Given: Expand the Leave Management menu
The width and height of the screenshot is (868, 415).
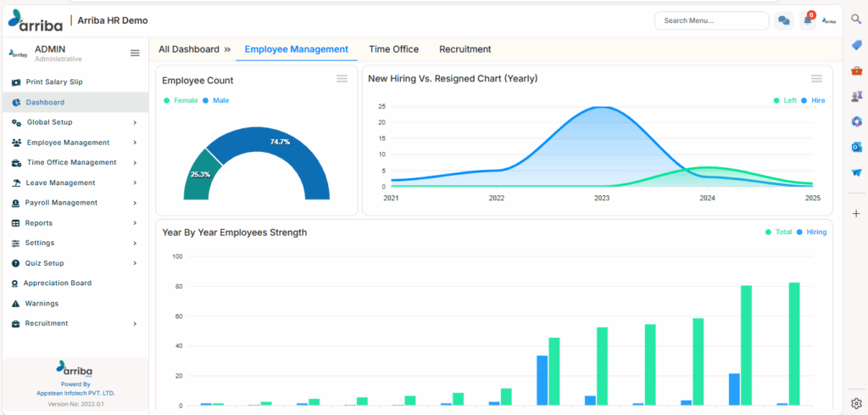Looking at the screenshot, I should click(x=75, y=182).
